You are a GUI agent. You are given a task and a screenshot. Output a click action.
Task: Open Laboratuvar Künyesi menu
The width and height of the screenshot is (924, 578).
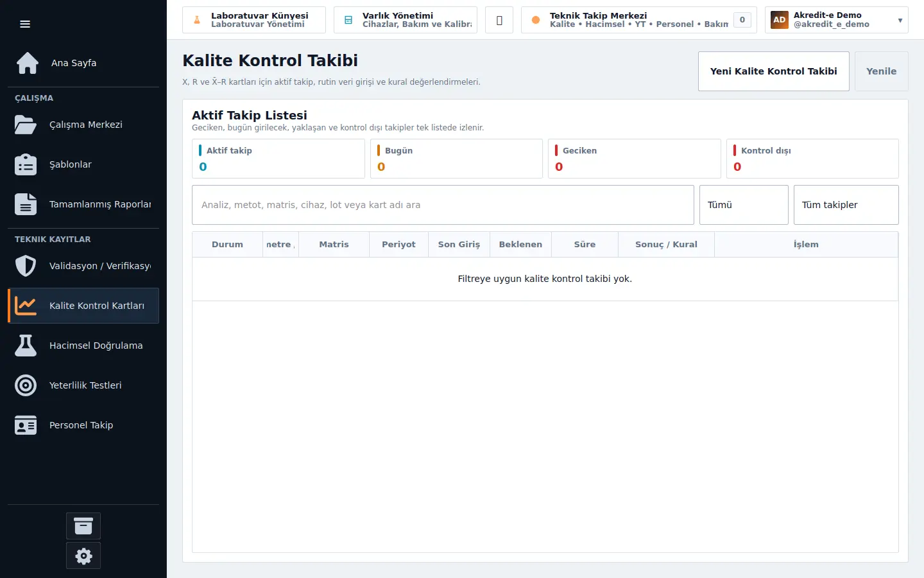click(x=254, y=20)
